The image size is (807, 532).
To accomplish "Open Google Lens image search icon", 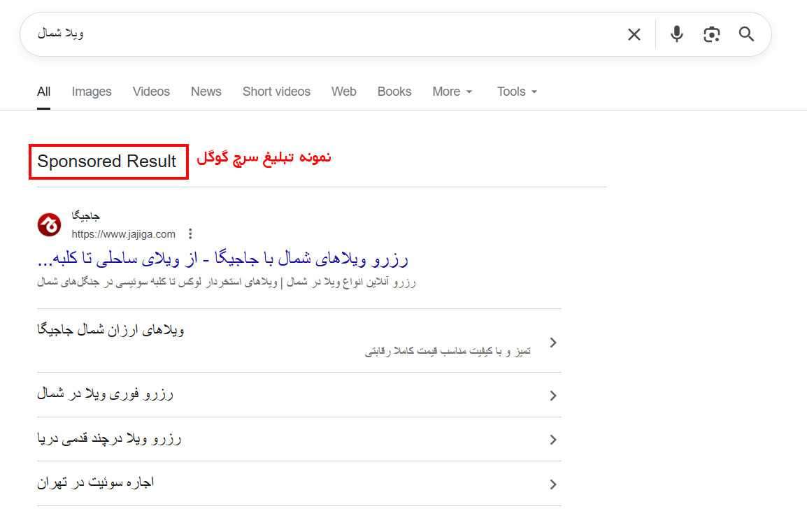I will [x=711, y=34].
